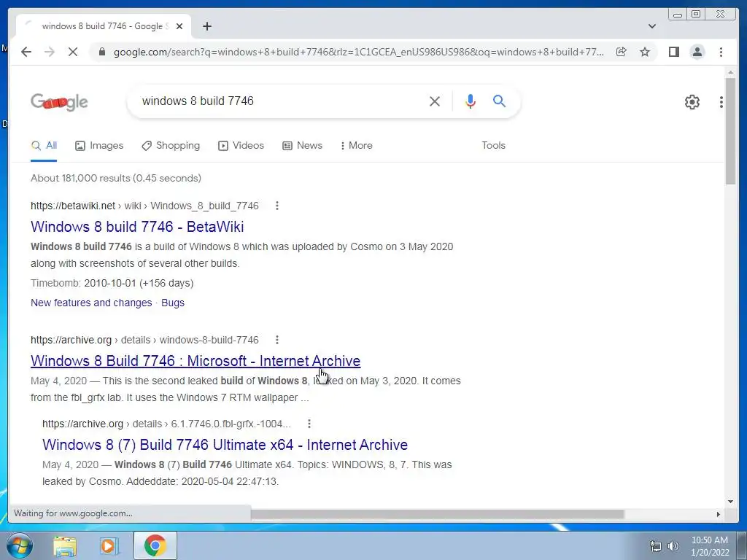This screenshot has height=560, width=747.
Task: Open Google quick settings gear
Action: [x=692, y=102]
